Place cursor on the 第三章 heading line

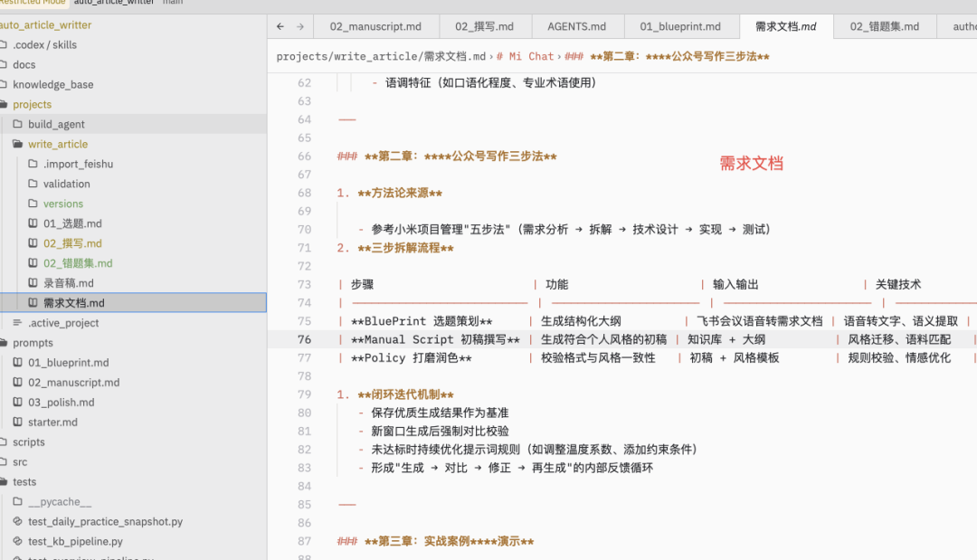pyautogui.click(x=435, y=541)
